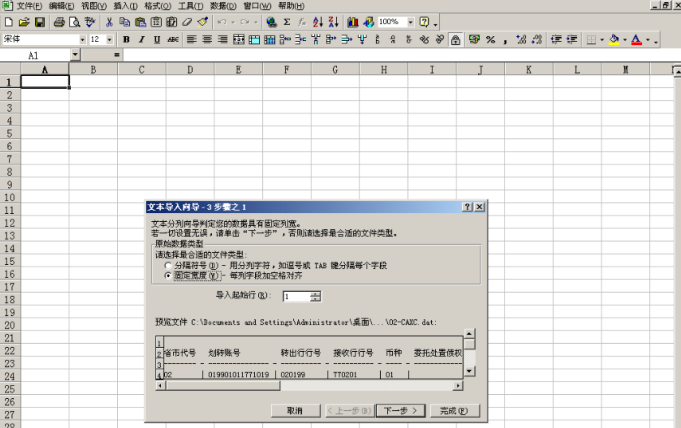
Task: Click the start row 导入起始行 input field
Action: click(x=297, y=297)
